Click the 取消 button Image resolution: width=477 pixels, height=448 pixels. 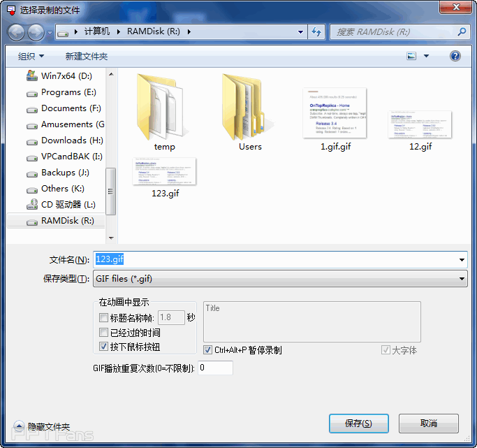pyautogui.click(x=428, y=424)
